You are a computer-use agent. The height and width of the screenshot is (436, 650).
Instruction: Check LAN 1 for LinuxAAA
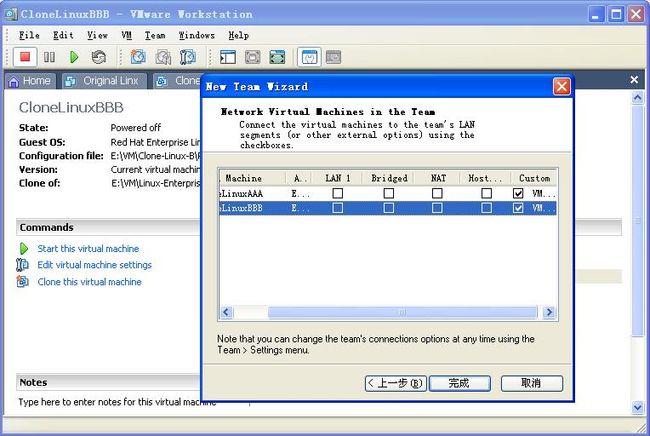[x=338, y=194]
